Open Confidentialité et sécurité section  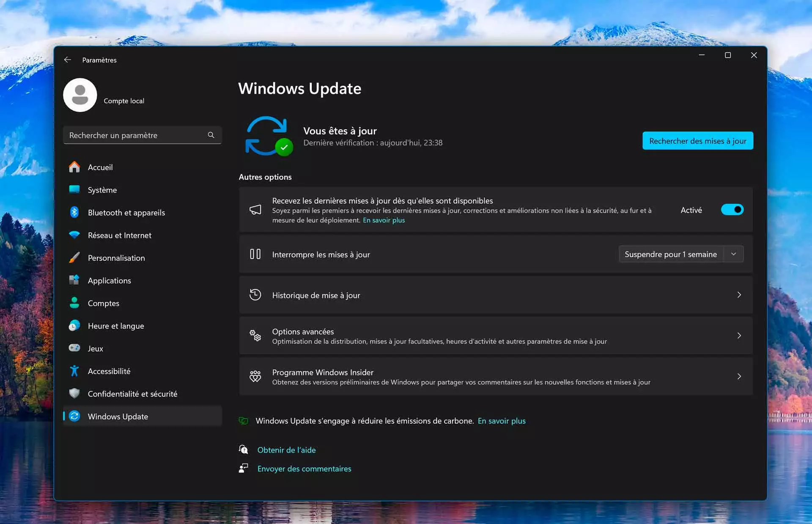tap(133, 393)
